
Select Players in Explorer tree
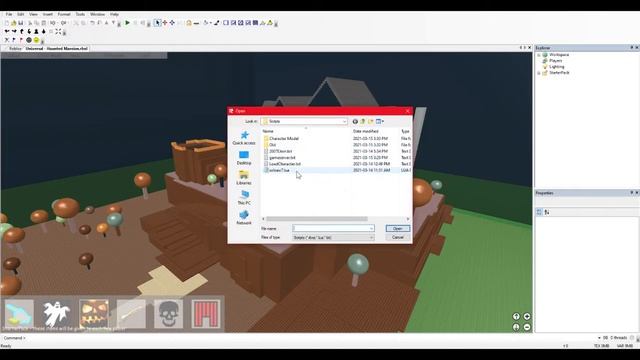pos(556,60)
